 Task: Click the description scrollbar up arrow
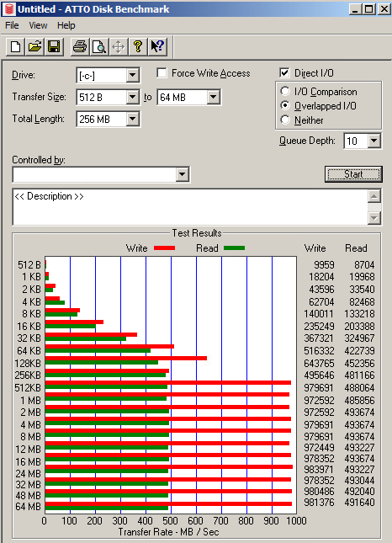(x=374, y=196)
